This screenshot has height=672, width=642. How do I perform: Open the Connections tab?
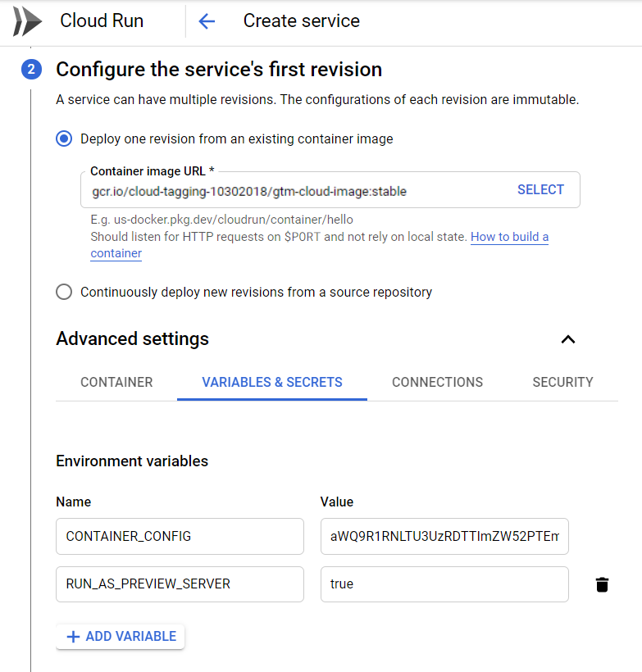pos(437,382)
